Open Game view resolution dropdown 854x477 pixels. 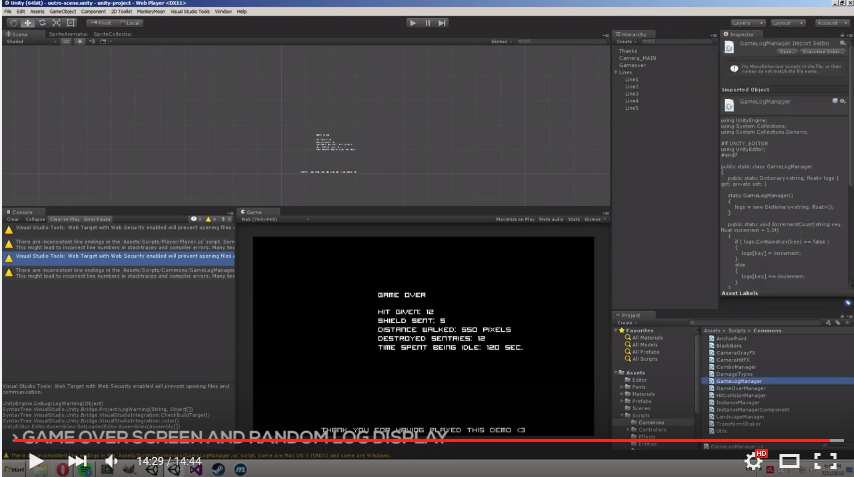[275, 219]
